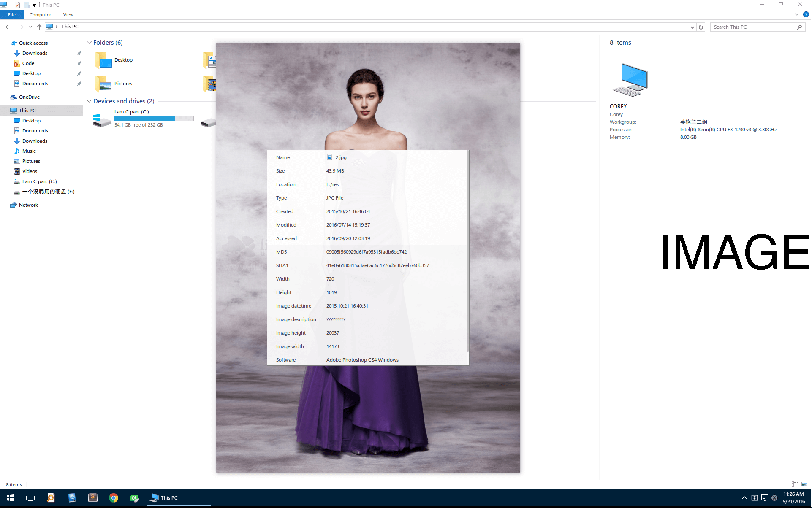812x508 pixels.
Task: Open the Task View button
Action: 30,498
